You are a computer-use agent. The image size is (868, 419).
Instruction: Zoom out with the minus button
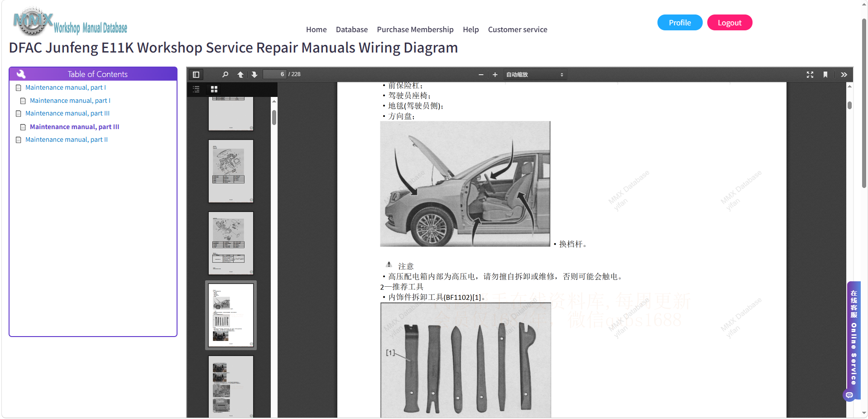[481, 75]
